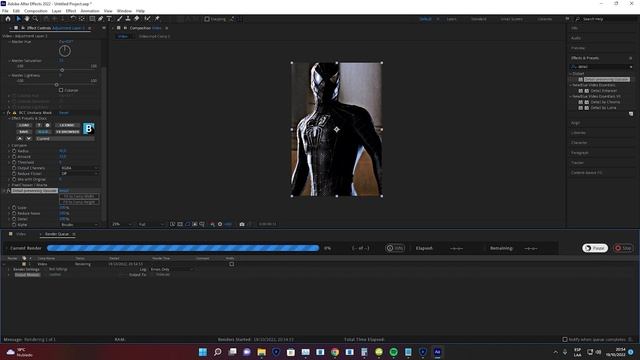Click Effects & Presets search field
Viewport: 640px width, 360px height.
[602, 67]
